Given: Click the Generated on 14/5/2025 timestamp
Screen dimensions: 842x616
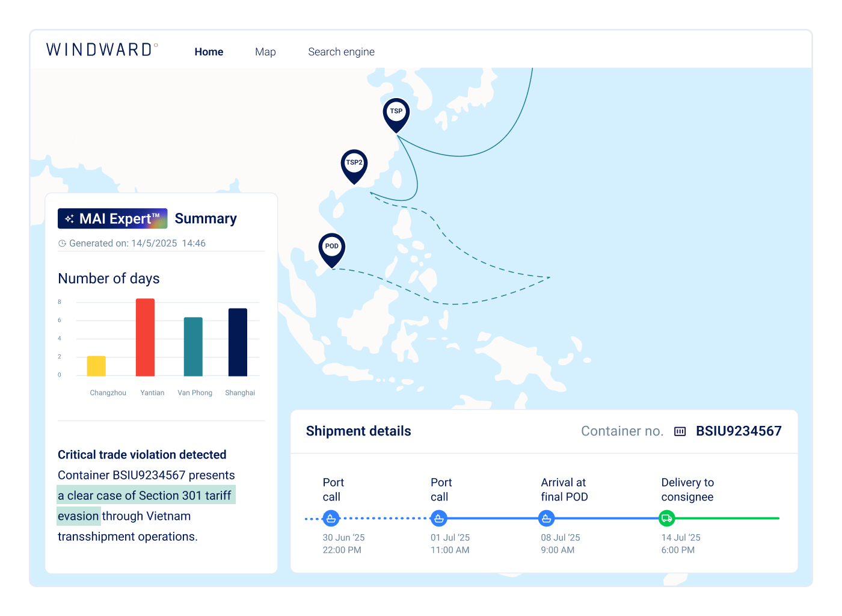Looking at the screenshot, I should point(137,244).
